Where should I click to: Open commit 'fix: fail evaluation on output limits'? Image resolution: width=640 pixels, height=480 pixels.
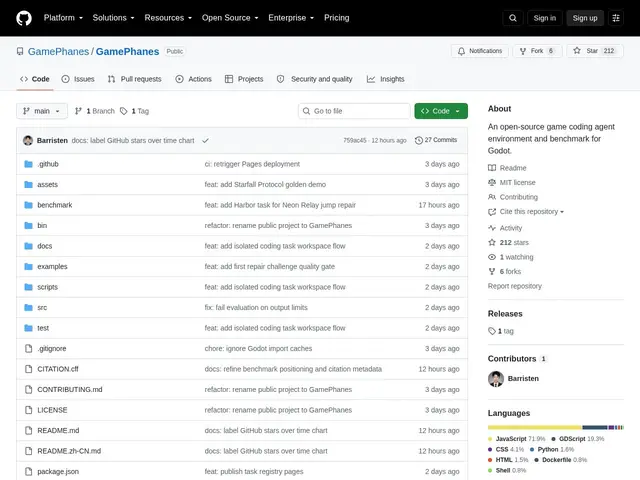pyautogui.click(x=256, y=307)
